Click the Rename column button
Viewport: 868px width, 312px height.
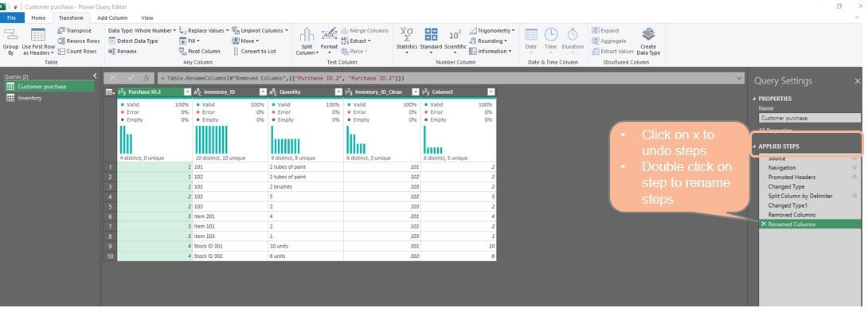(123, 51)
